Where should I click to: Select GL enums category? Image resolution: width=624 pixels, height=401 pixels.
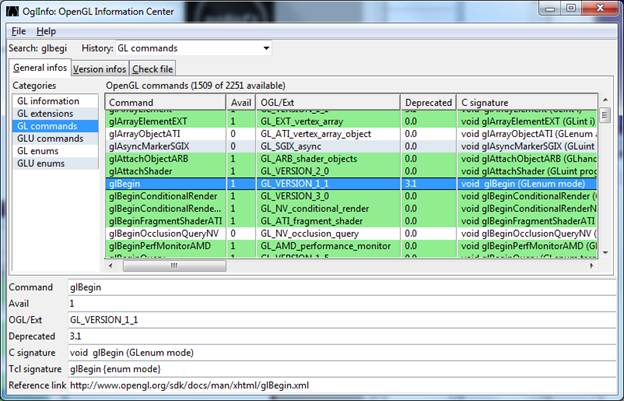pos(40,151)
